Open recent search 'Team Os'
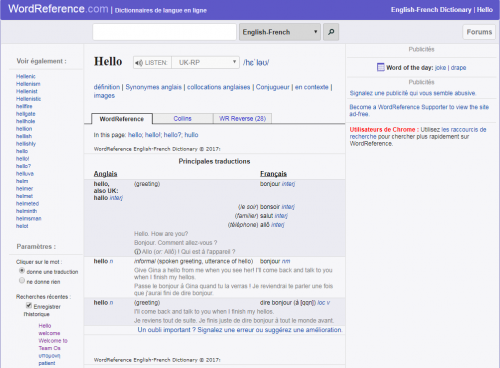Image resolution: width=500 pixels, height=368 pixels. (49, 348)
